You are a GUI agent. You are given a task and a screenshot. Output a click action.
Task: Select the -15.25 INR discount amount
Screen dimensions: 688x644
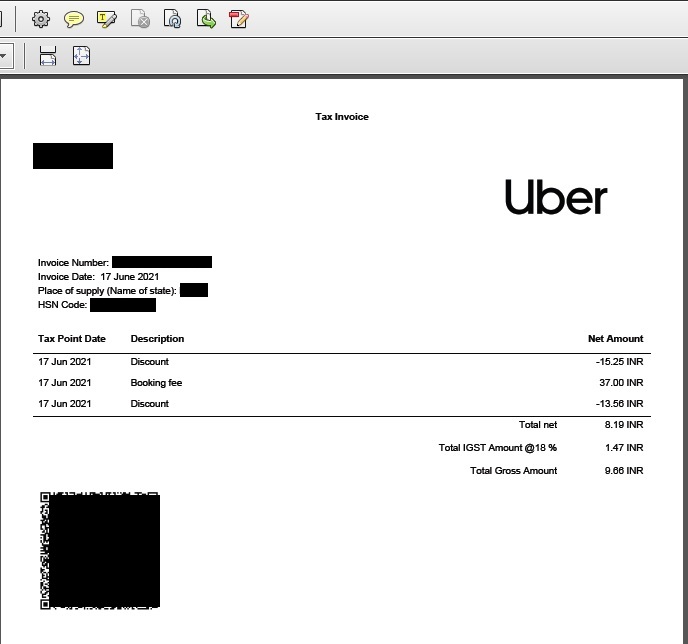coord(619,361)
